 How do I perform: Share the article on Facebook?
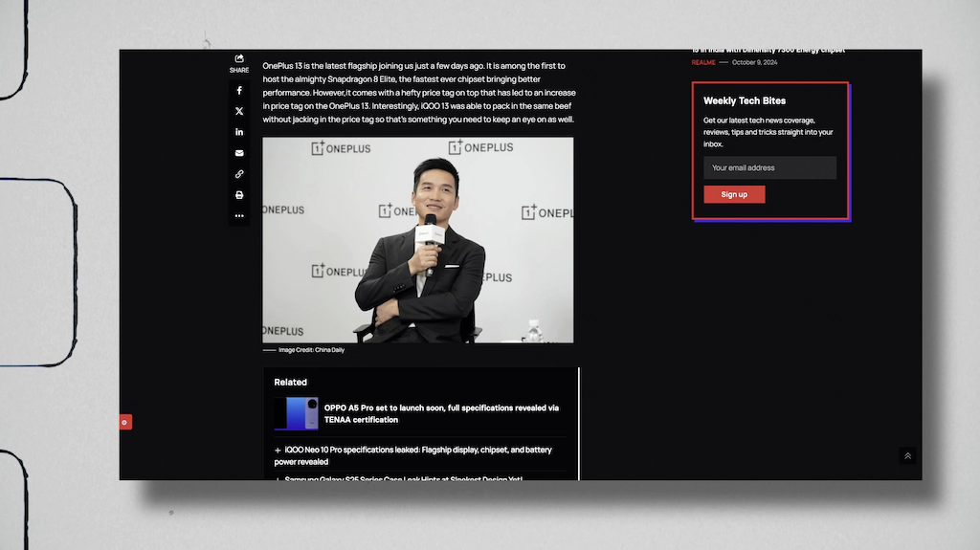239,91
